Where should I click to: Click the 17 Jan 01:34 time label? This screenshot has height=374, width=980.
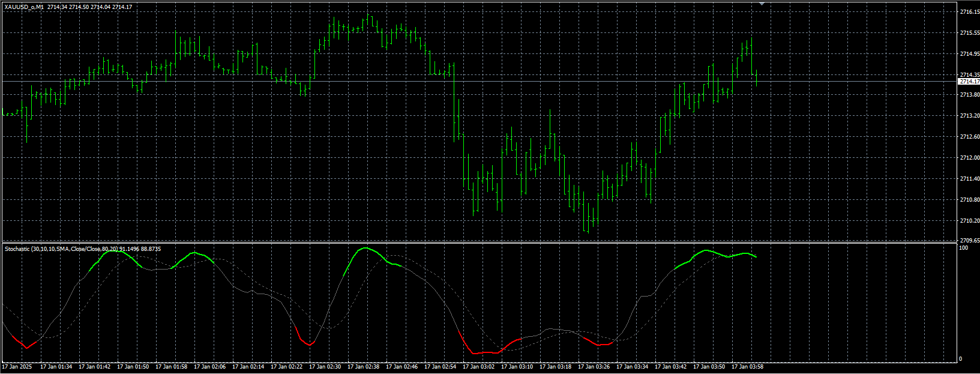point(56,366)
